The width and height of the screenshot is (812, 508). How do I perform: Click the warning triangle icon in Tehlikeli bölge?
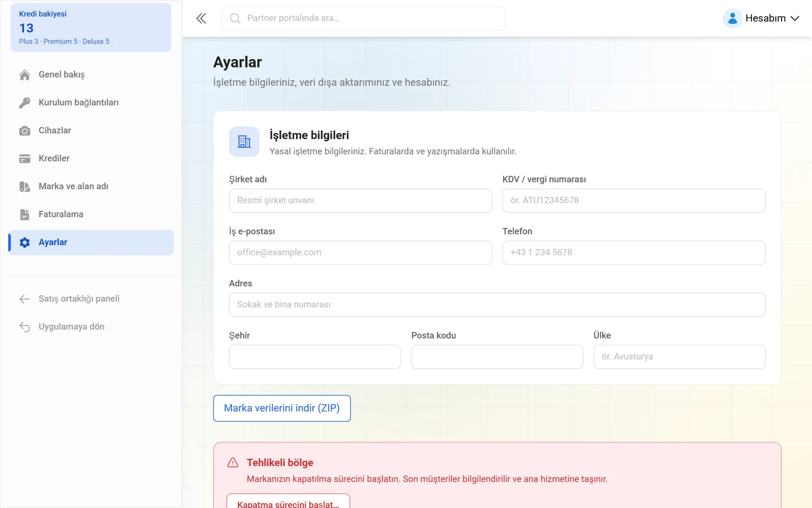pos(233,463)
